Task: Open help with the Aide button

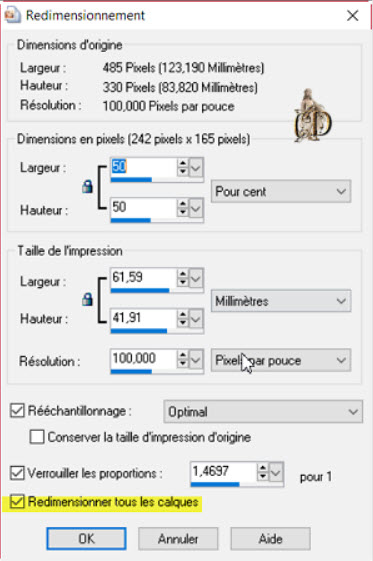Action: pos(270,538)
